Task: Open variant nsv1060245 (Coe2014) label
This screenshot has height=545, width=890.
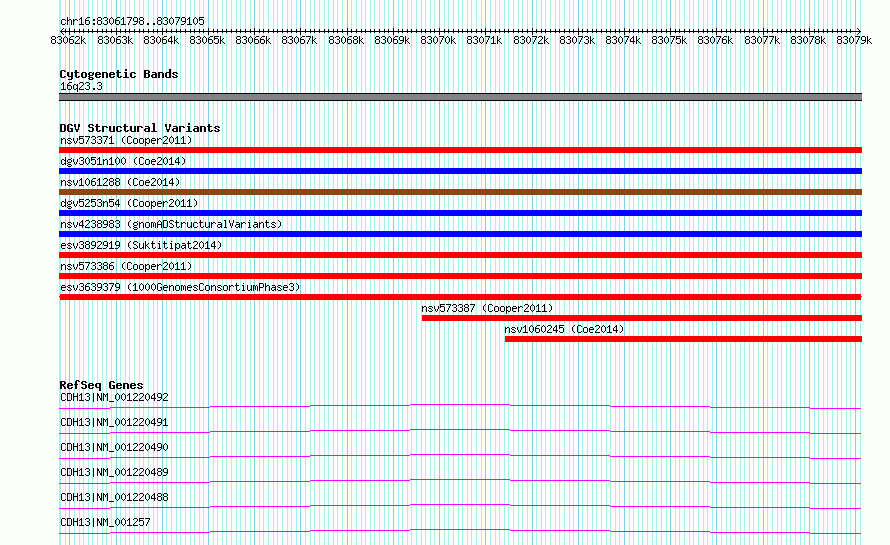Action: click(564, 329)
